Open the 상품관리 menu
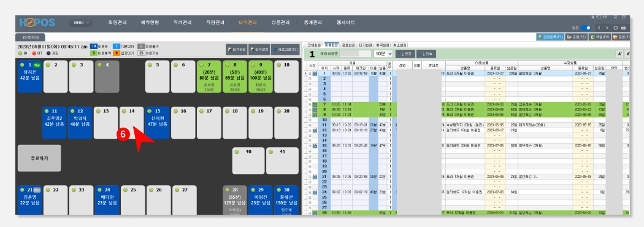The height and width of the screenshot is (227, 644). tap(280, 23)
